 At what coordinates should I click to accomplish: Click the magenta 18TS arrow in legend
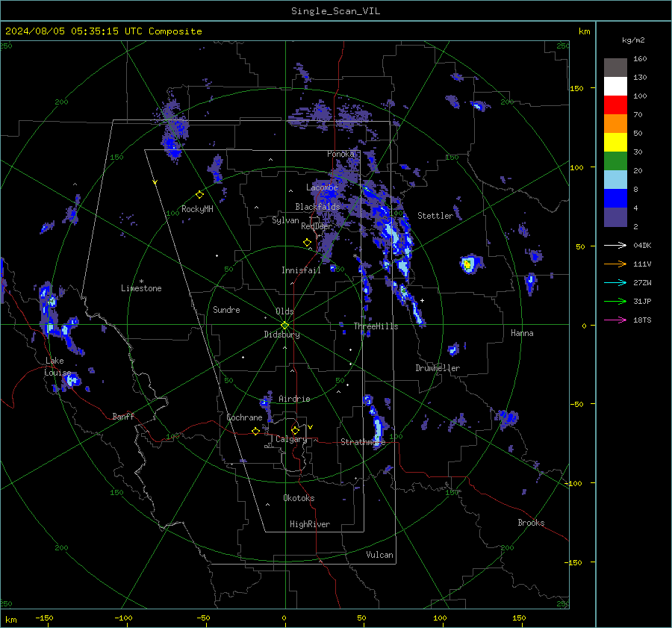point(615,320)
